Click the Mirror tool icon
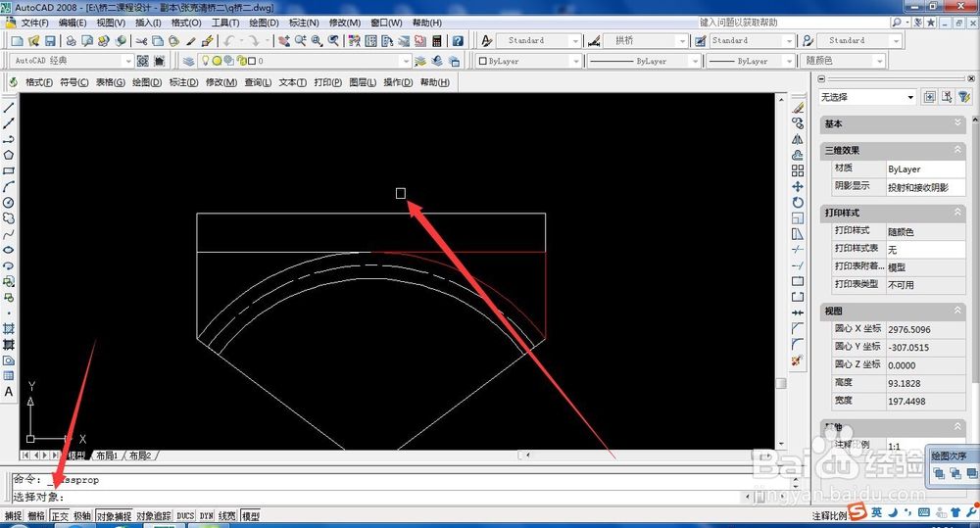The height and width of the screenshot is (528, 980). tap(798, 139)
